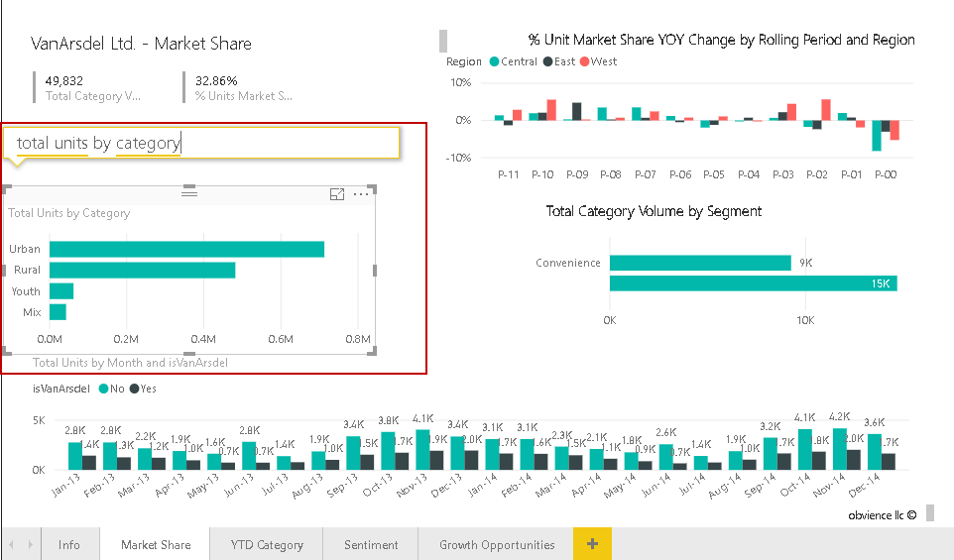Click the Convenience 9K segment bar
Image resolution: width=954 pixels, height=560 pixels.
click(x=699, y=263)
